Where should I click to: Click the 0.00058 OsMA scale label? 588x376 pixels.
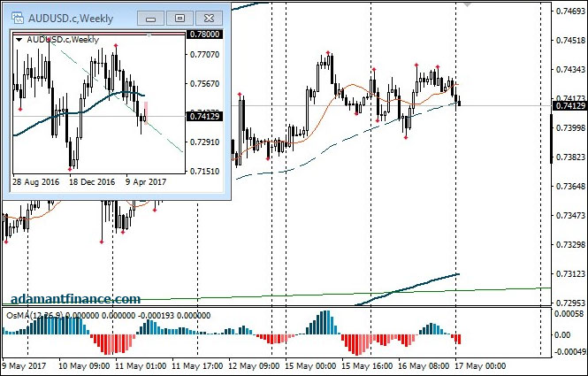pyautogui.click(x=569, y=314)
